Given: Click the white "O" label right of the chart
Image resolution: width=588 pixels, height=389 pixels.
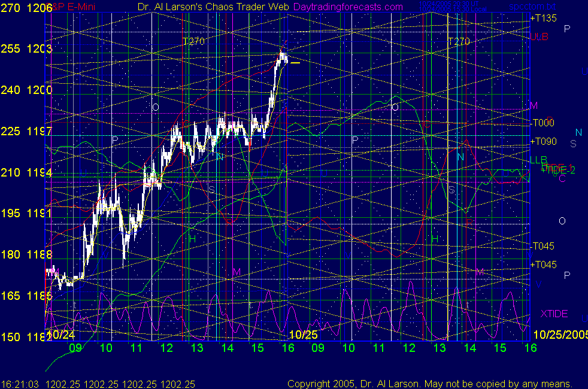Looking at the screenshot, I should [562, 221].
